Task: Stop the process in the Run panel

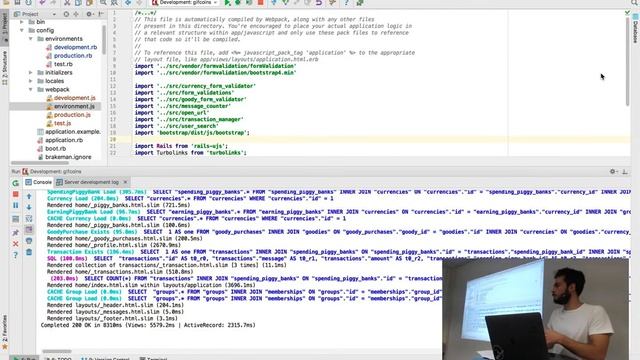Action: pyautogui.click(x=16, y=194)
